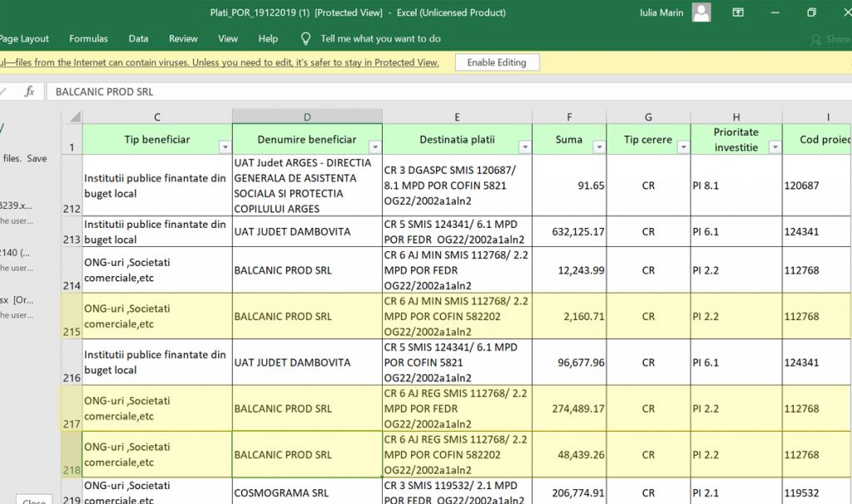
Task: Select the 119532 project code cell
Action: (817, 492)
